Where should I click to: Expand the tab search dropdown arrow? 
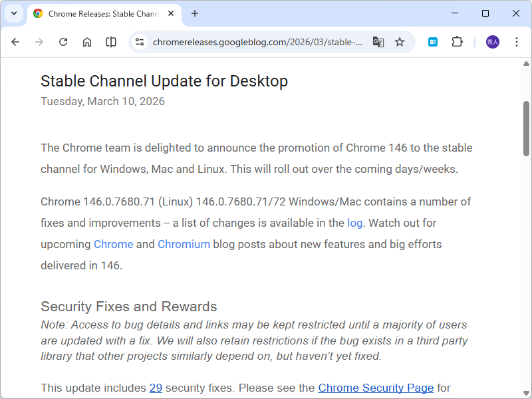point(13,13)
